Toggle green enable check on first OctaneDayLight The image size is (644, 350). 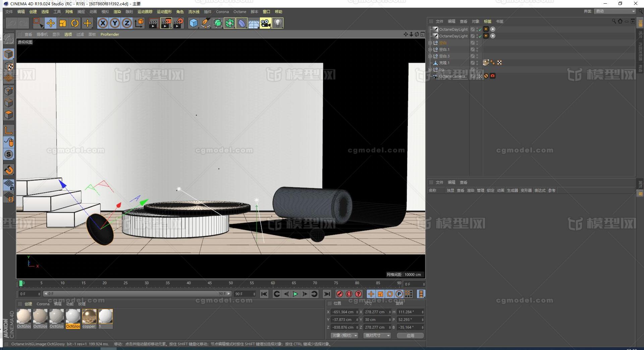click(480, 30)
